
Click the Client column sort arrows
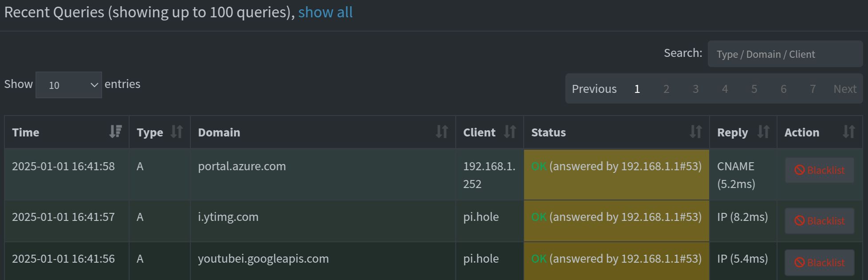[x=510, y=132]
